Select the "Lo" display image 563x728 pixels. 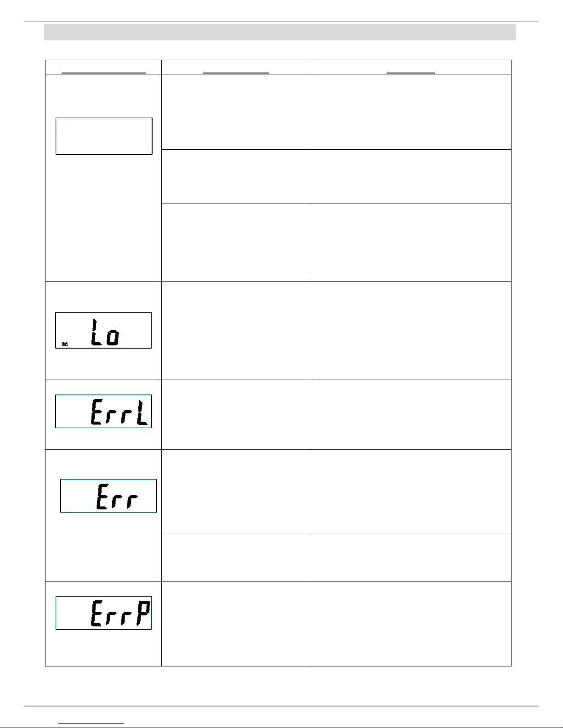103,330
